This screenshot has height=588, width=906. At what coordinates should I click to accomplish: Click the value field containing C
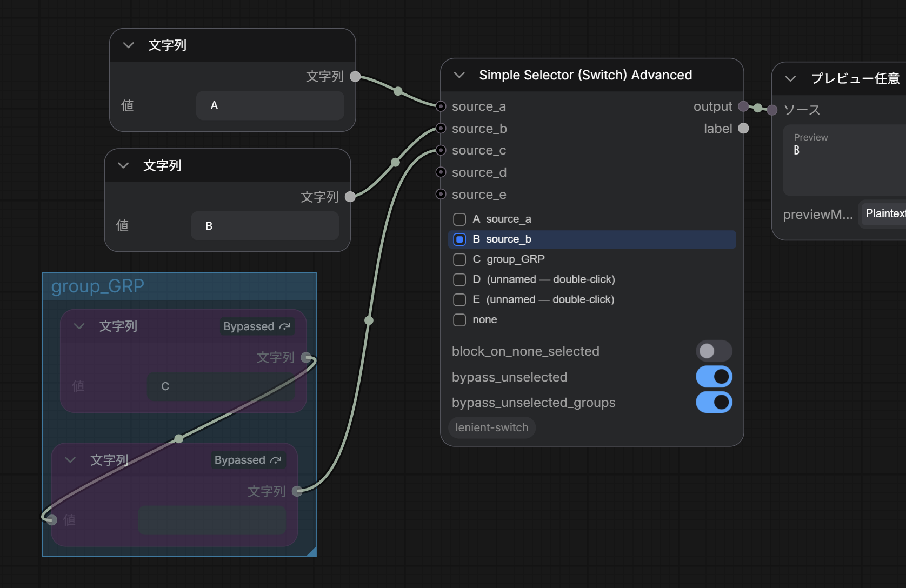pos(221,386)
